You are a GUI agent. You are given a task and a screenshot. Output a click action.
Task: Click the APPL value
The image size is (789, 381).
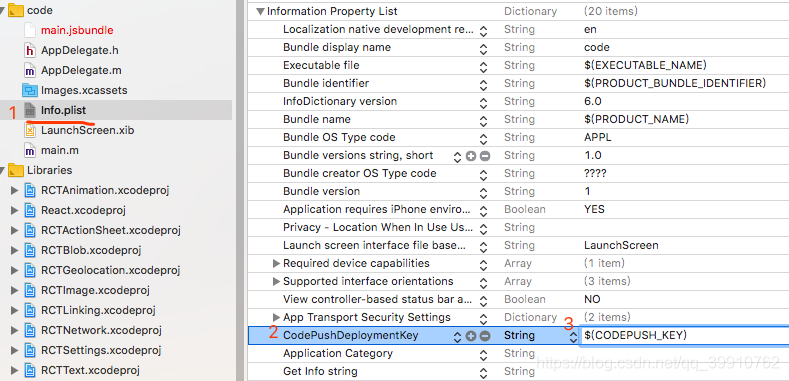(598, 137)
